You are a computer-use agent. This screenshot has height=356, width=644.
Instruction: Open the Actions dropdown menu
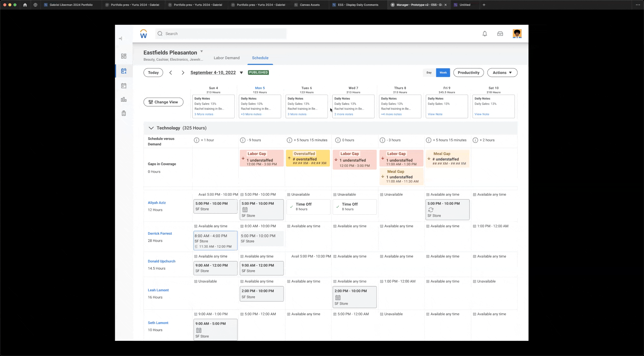click(x=502, y=73)
